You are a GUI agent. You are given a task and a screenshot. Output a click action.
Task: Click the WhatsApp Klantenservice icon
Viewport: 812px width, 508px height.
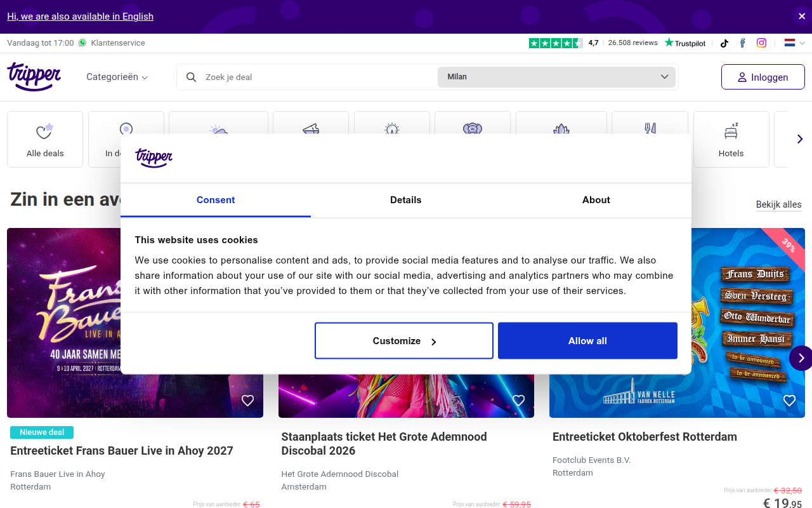coord(82,43)
